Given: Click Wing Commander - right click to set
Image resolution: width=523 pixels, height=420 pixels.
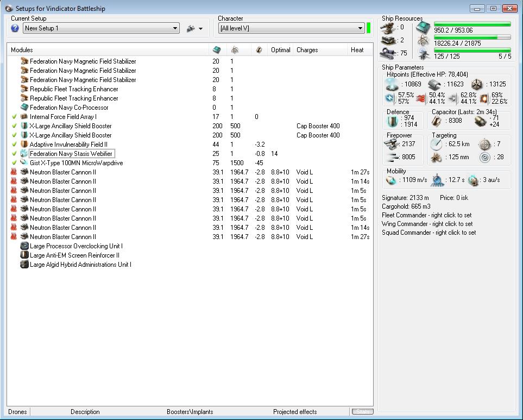Looking at the screenshot, I should coord(427,224).
